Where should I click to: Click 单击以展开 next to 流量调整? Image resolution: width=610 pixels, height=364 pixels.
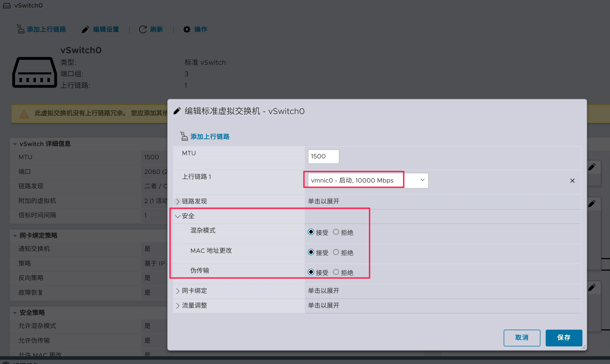tap(324, 305)
